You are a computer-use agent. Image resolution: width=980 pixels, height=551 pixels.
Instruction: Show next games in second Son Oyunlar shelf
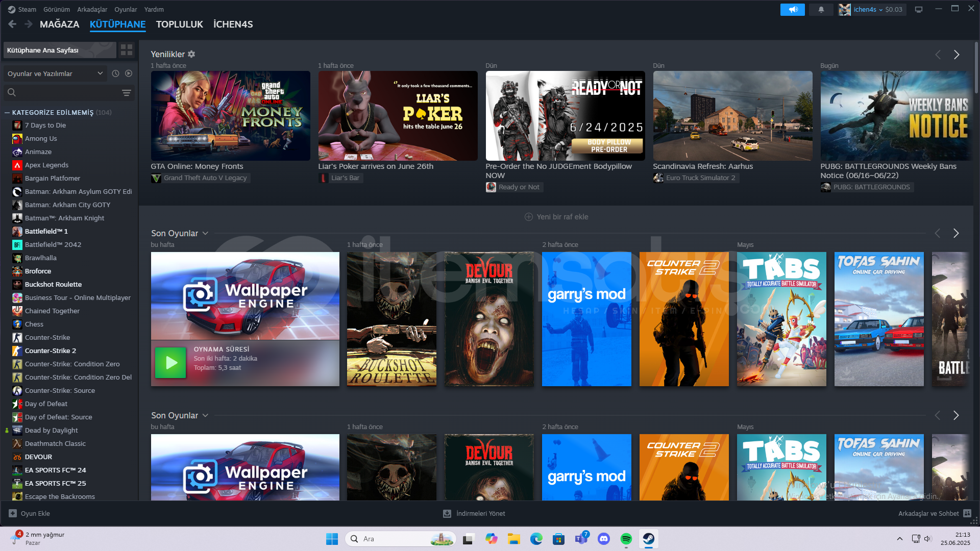(x=956, y=415)
